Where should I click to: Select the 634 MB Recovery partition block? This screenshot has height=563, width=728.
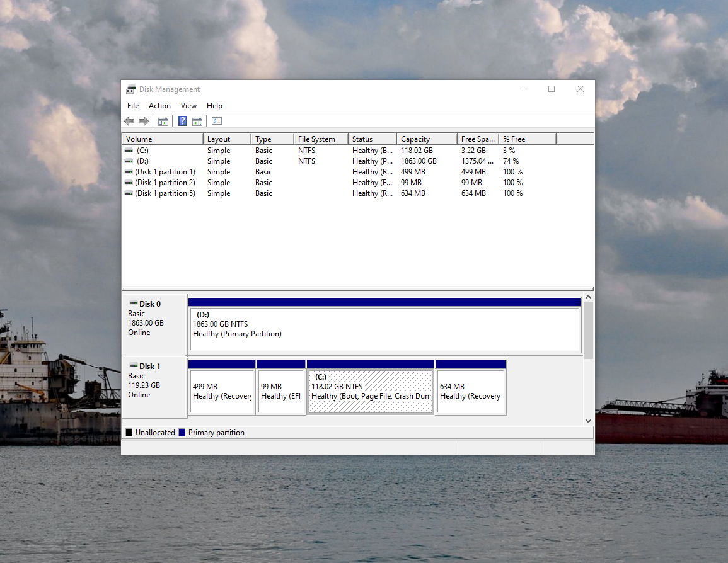pos(471,387)
